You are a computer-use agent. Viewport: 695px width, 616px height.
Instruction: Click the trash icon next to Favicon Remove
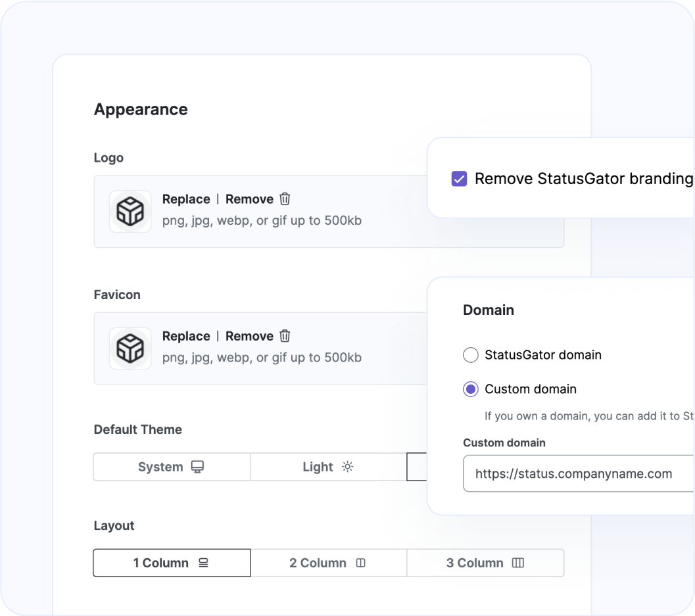pos(284,336)
